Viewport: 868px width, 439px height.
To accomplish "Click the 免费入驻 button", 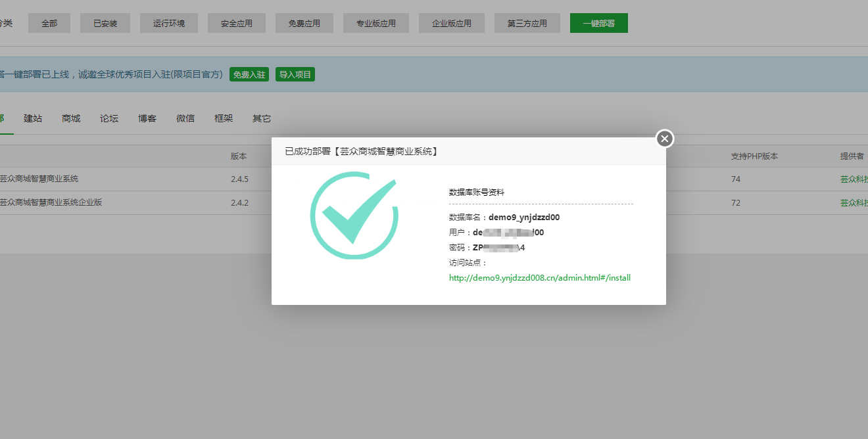I will (x=249, y=74).
